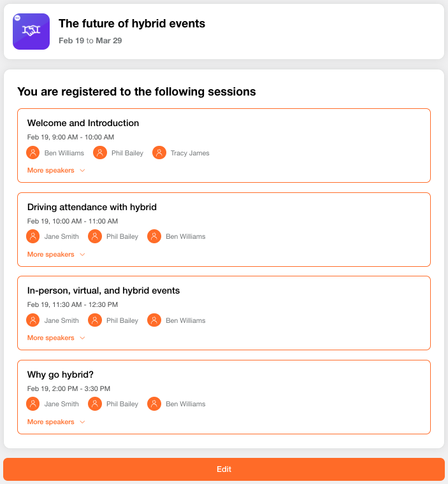Expand More speakers under Why go hybrid?

pyautogui.click(x=56, y=422)
